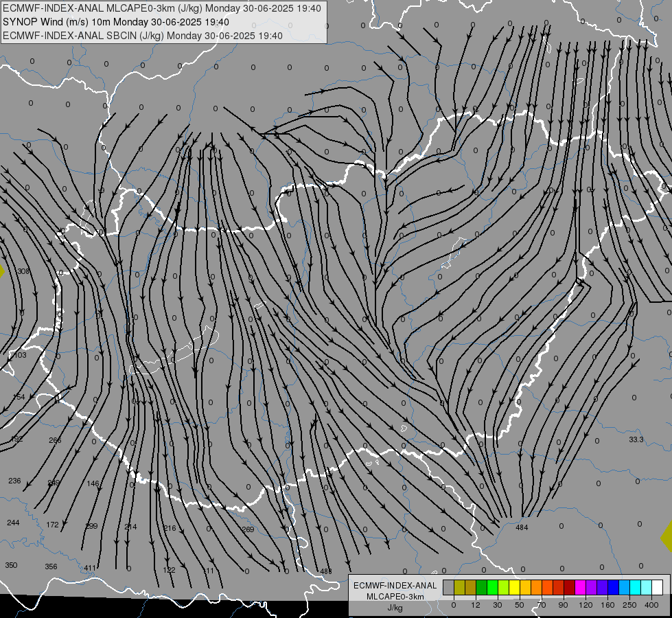Click the MLCAPE0-3km title line
Image resolution: width=672 pixels, height=618 pixels.
tap(161, 8)
